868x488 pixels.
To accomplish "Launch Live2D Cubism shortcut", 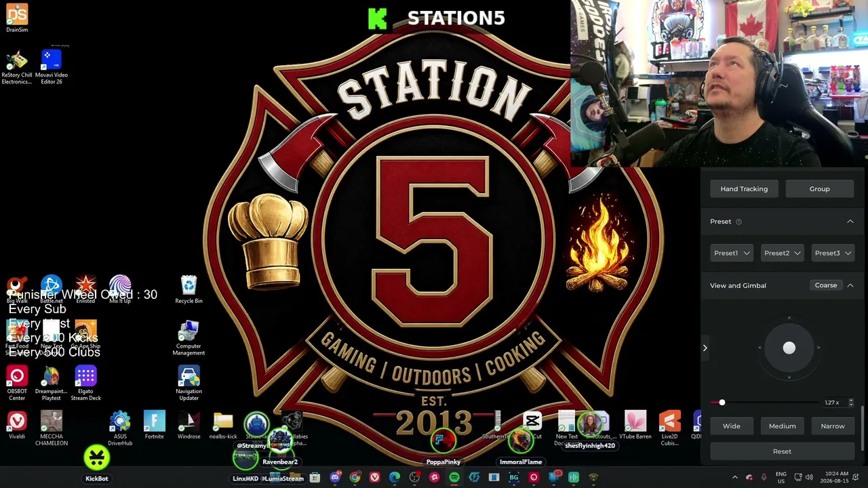I will pyautogui.click(x=670, y=429).
